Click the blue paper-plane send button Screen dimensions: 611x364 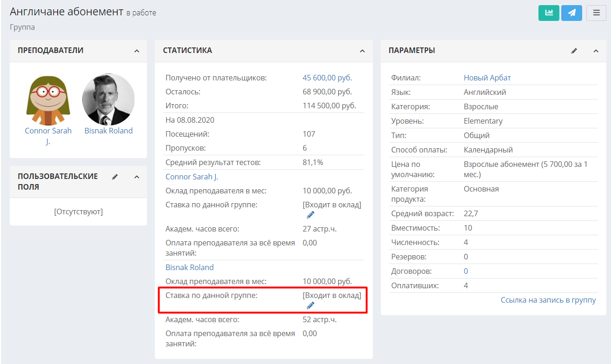pyautogui.click(x=571, y=13)
